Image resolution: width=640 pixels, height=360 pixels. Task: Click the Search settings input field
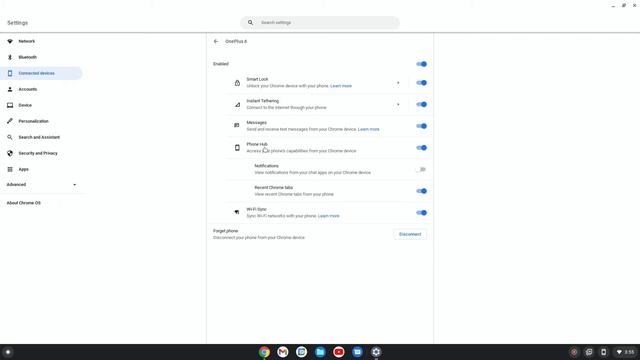tap(320, 22)
